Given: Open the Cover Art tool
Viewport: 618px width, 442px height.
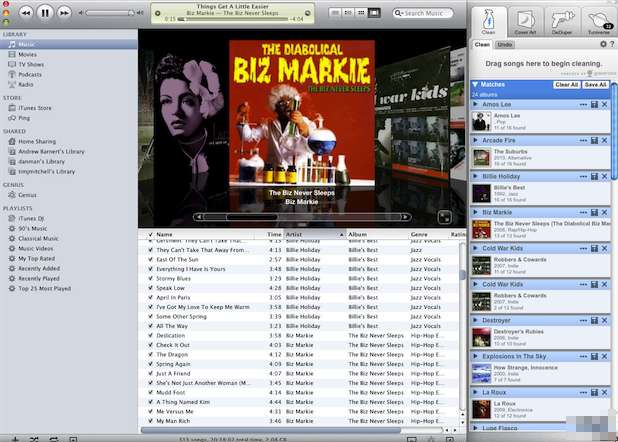Looking at the screenshot, I should pyautogui.click(x=525, y=22).
